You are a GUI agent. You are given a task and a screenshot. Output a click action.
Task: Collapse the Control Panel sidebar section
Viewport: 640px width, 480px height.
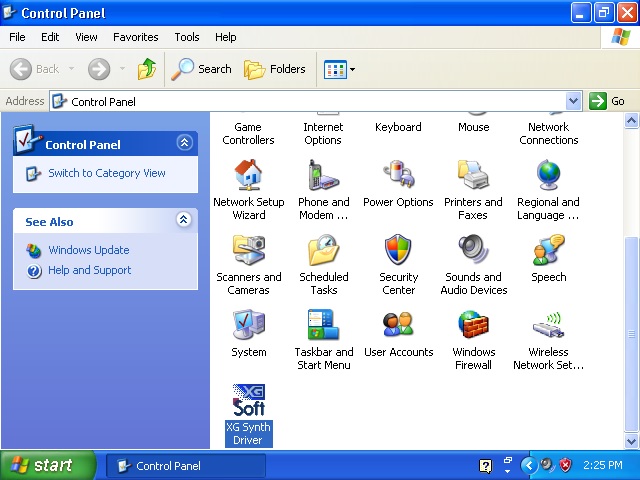pos(183,143)
